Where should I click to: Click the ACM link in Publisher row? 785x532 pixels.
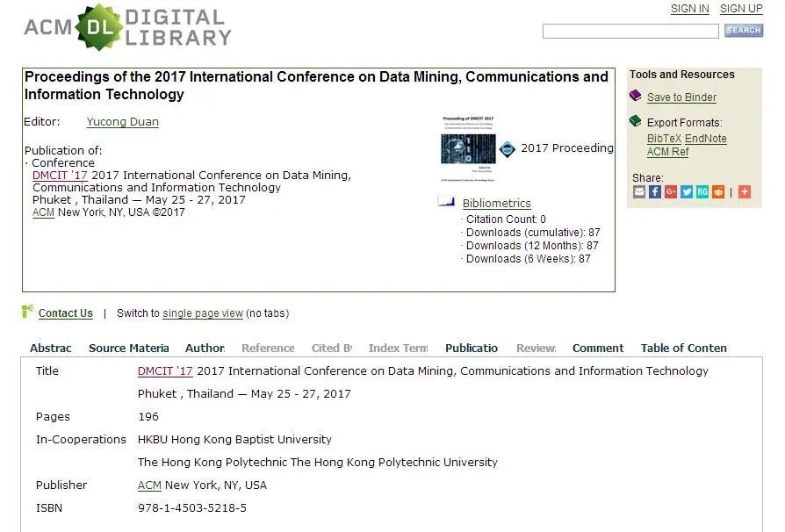point(149,485)
